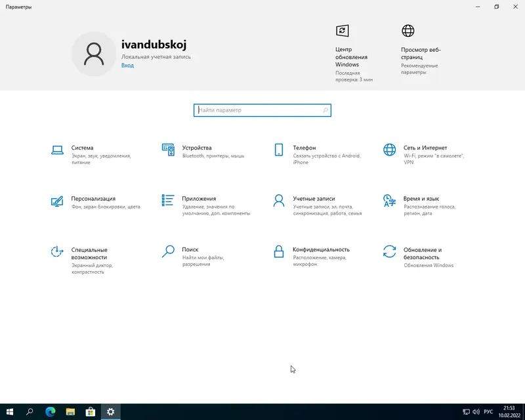Screen dimensions: 525x420
Task: Click the Bluetooth, принтеры, мышь description
Action: (x=213, y=156)
